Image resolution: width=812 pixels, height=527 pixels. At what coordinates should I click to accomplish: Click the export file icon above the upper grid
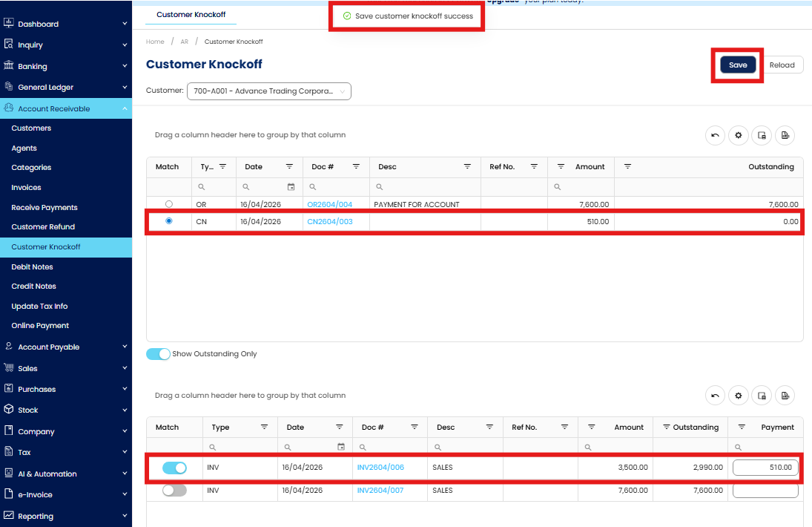click(x=785, y=135)
